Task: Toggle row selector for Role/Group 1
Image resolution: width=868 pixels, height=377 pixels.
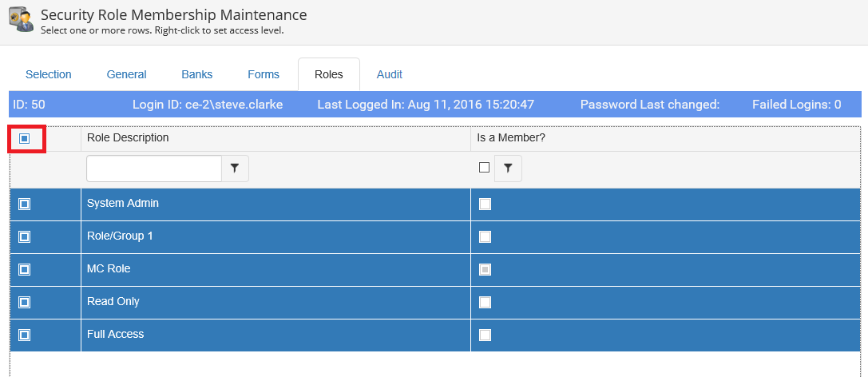Action: coord(25,237)
